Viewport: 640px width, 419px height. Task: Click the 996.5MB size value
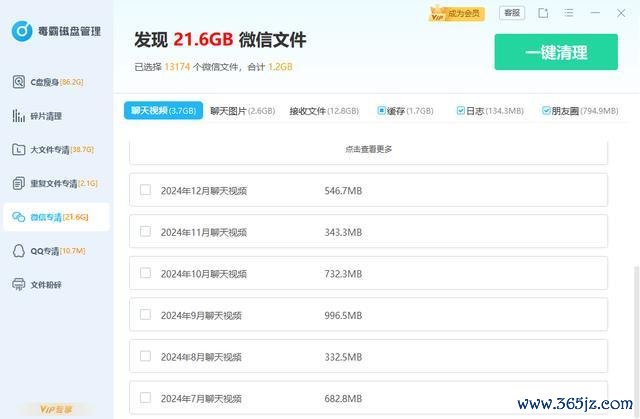coord(343,315)
